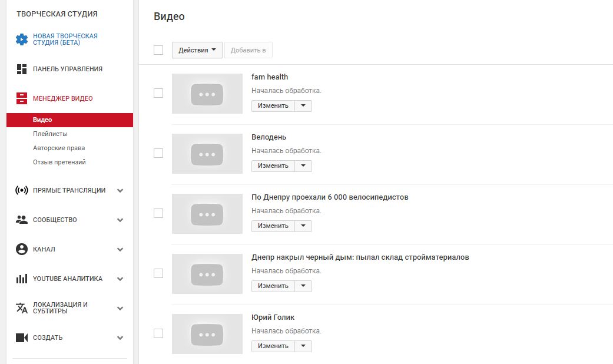Click the Локализация и субтитры translation icon

click(21, 308)
